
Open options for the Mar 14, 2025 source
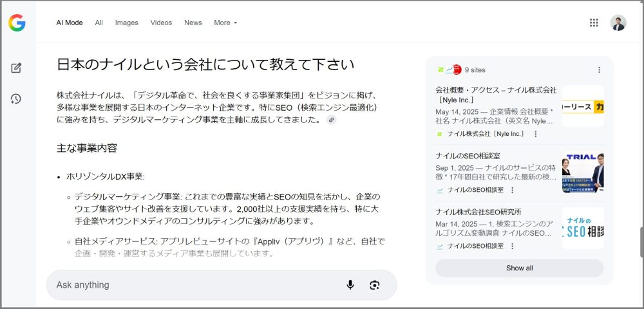512,246
